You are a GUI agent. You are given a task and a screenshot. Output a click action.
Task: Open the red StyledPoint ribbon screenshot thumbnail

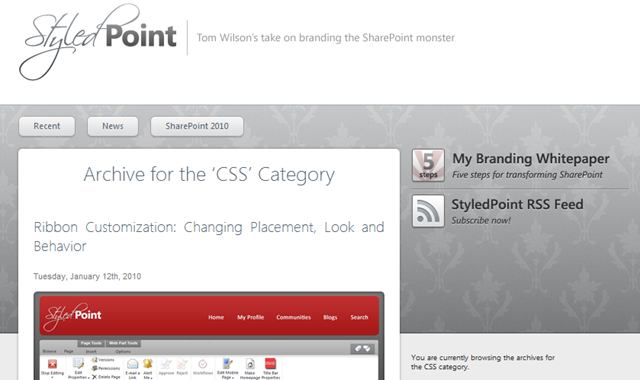(x=209, y=336)
